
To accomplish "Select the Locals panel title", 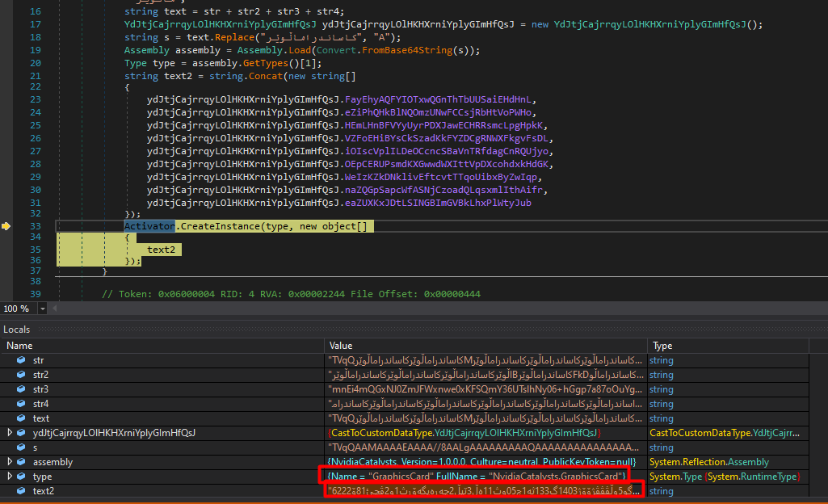I will (x=16, y=330).
